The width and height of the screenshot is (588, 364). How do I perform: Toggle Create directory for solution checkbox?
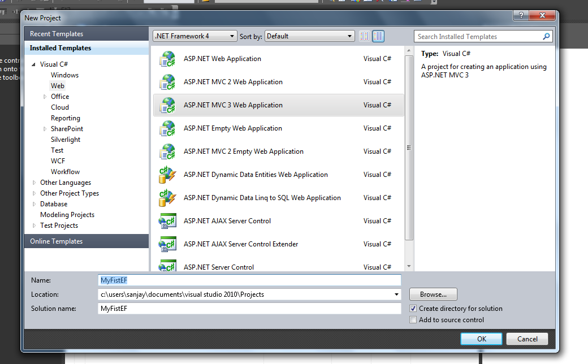point(413,309)
